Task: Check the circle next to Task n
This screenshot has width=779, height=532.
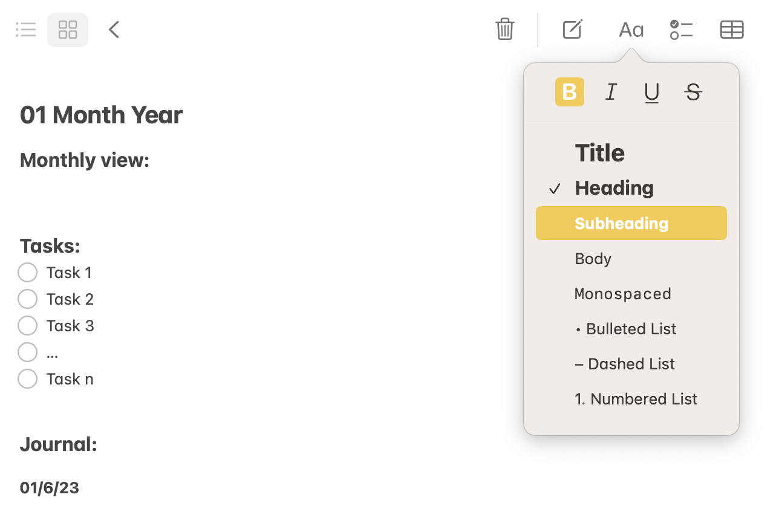Action: [27, 378]
